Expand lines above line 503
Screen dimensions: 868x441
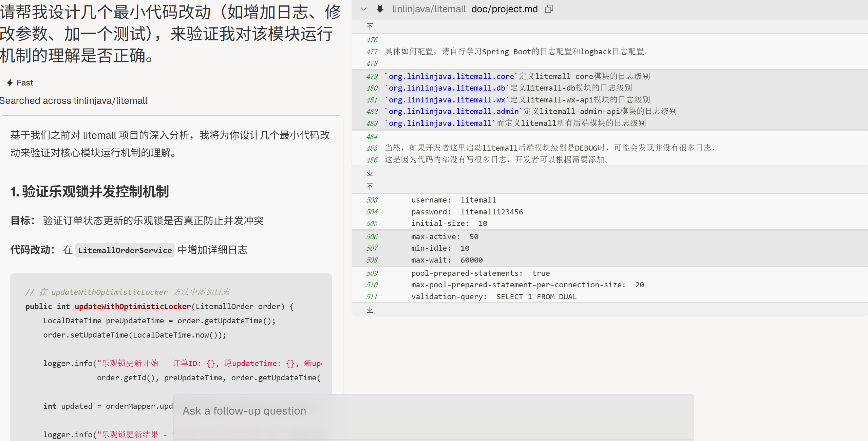pos(370,187)
